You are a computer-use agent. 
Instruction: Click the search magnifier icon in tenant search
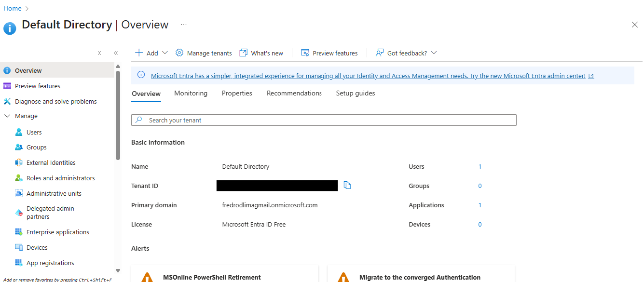point(139,120)
